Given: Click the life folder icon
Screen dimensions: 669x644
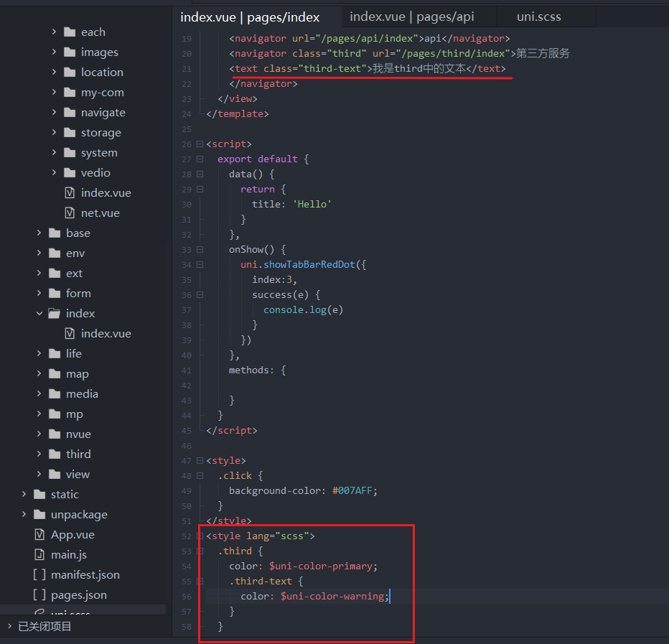Looking at the screenshot, I should pos(55,353).
